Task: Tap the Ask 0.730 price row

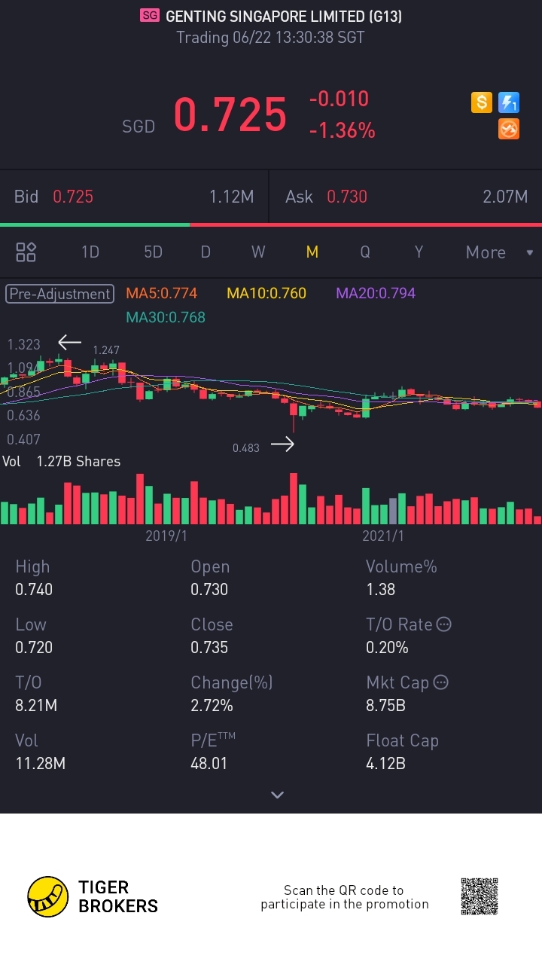Action: 406,197
